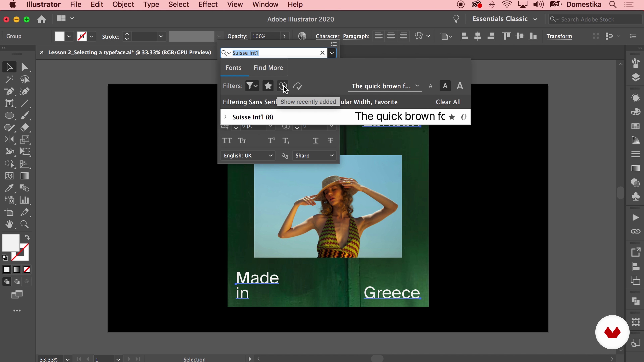The height and width of the screenshot is (362, 644).
Task: Select the Direct Selection tool
Action: pos(24,67)
